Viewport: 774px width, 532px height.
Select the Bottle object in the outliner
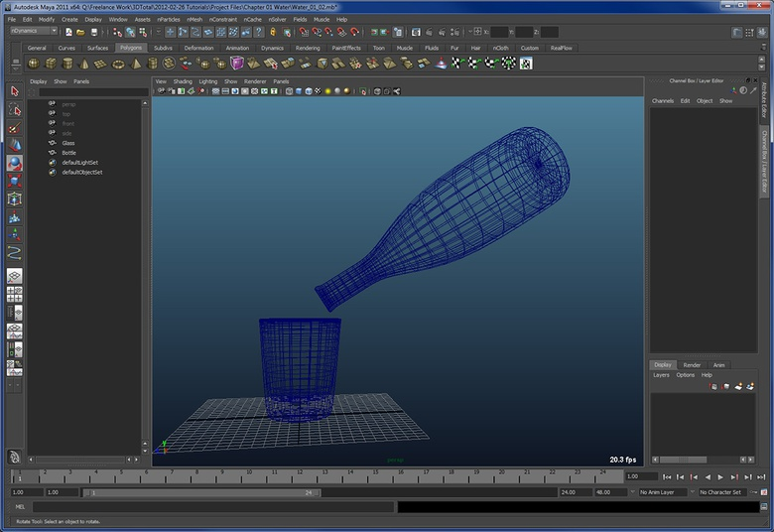[x=68, y=152]
